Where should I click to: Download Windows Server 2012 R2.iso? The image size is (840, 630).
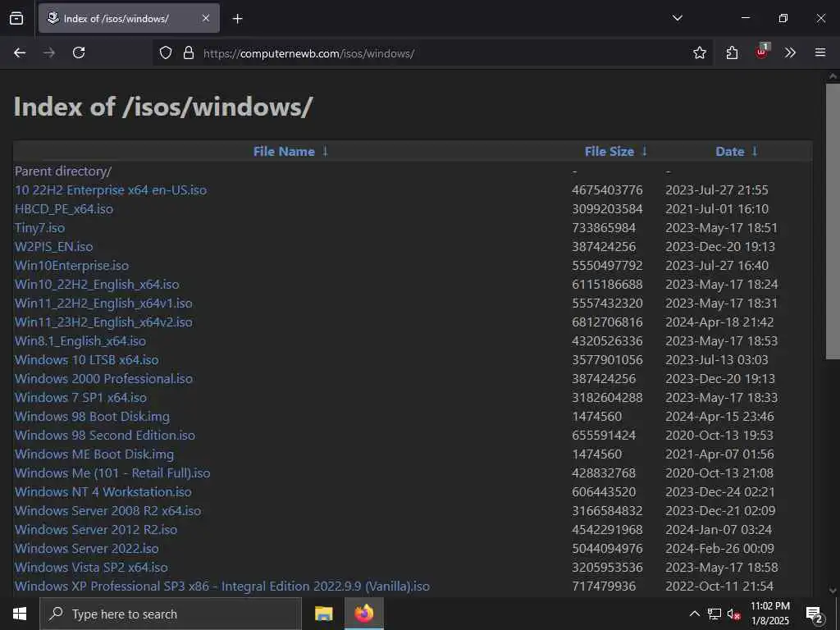(x=96, y=529)
